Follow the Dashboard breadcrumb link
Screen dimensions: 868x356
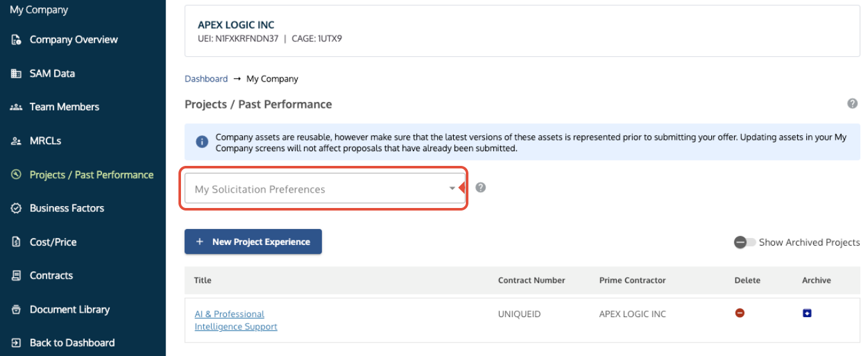click(x=206, y=79)
